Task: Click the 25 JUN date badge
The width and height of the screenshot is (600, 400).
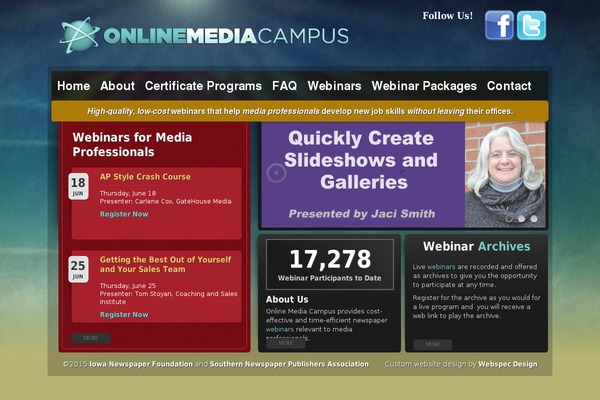Action: point(78,269)
